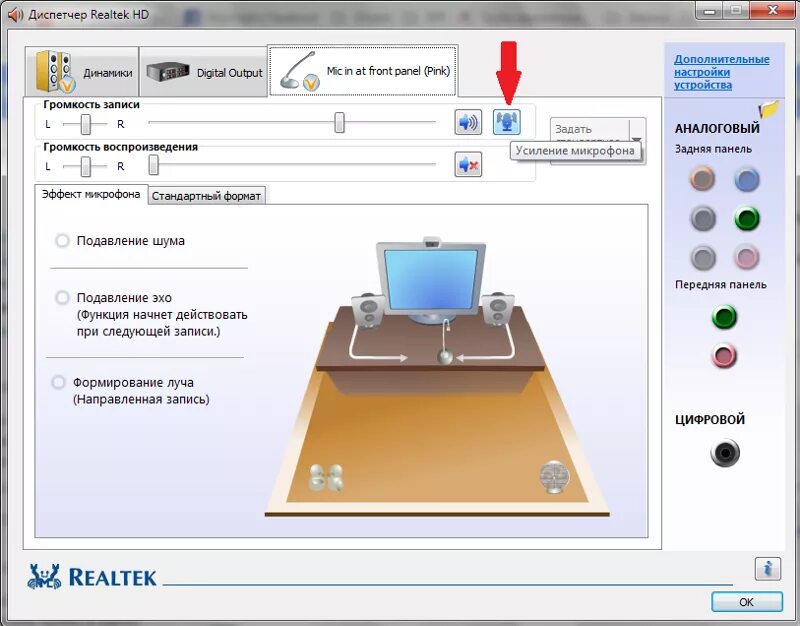This screenshot has width=800, height=626.
Task: Expand the default device dropdown
Action: tap(637, 139)
